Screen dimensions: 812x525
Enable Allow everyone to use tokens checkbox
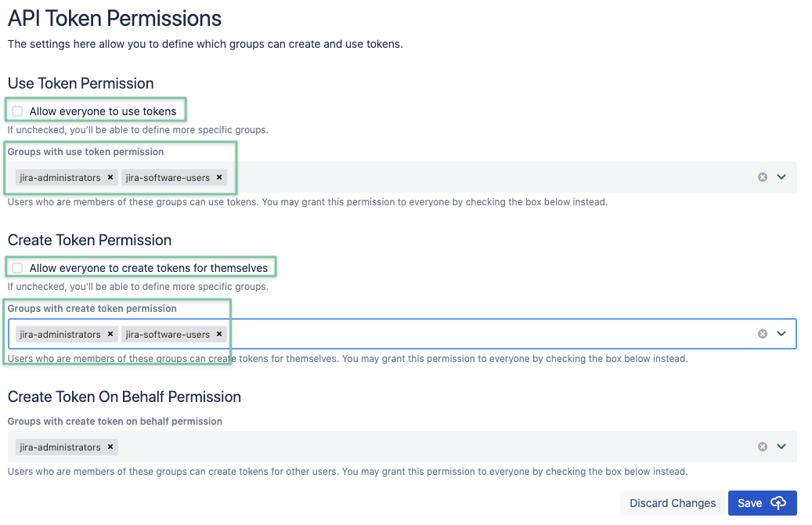pos(17,111)
